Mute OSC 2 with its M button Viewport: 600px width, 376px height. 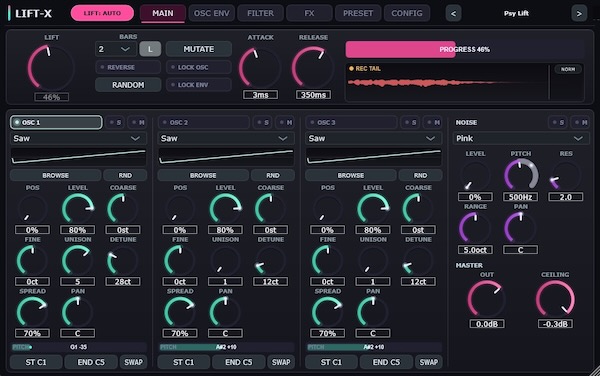coord(285,122)
